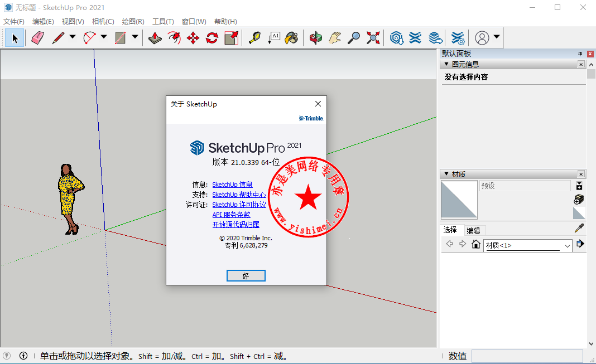Viewport: 596px width, 364px height.
Task: Select the Offset tool
Action: [x=174, y=38]
